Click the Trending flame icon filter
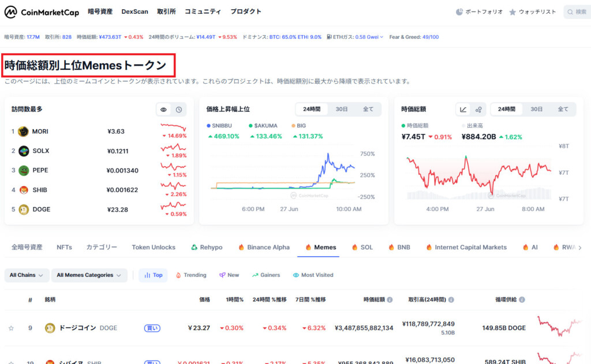 178,275
